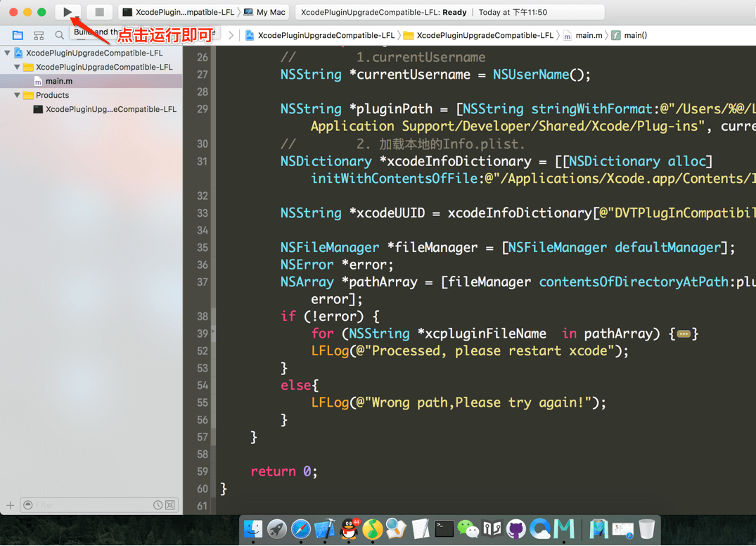Image resolution: width=756 pixels, height=546 pixels.
Task: Add a new file with plus button
Action: [x=10, y=505]
